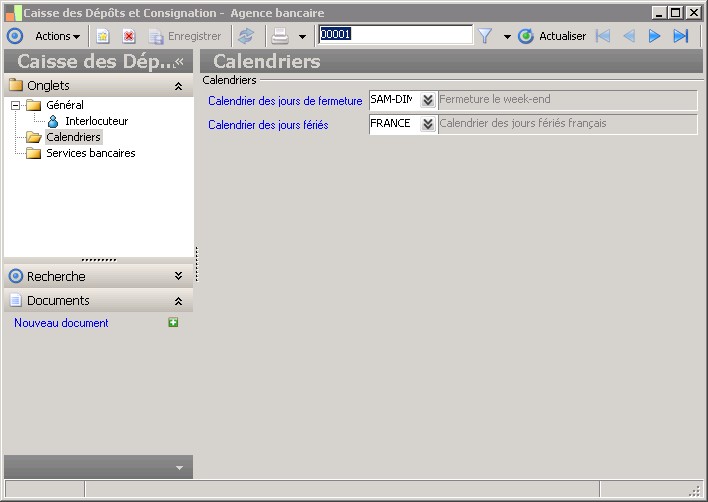This screenshot has width=708, height=502.
Task: Select the Calendriers tree item
Action: click(74, 137)
